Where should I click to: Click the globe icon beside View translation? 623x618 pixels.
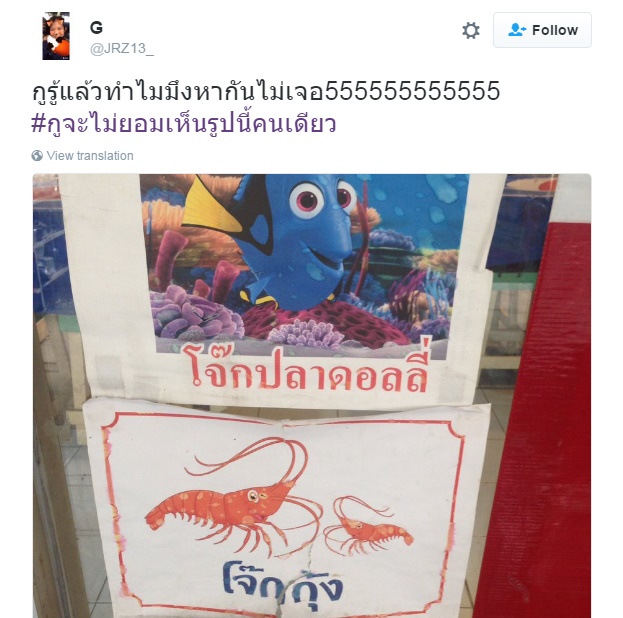tap(37, 155)
